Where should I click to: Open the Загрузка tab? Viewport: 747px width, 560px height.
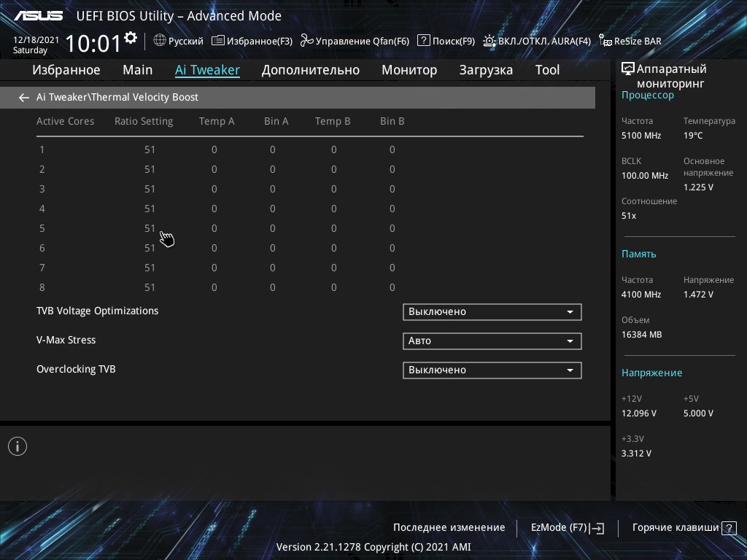486,70
